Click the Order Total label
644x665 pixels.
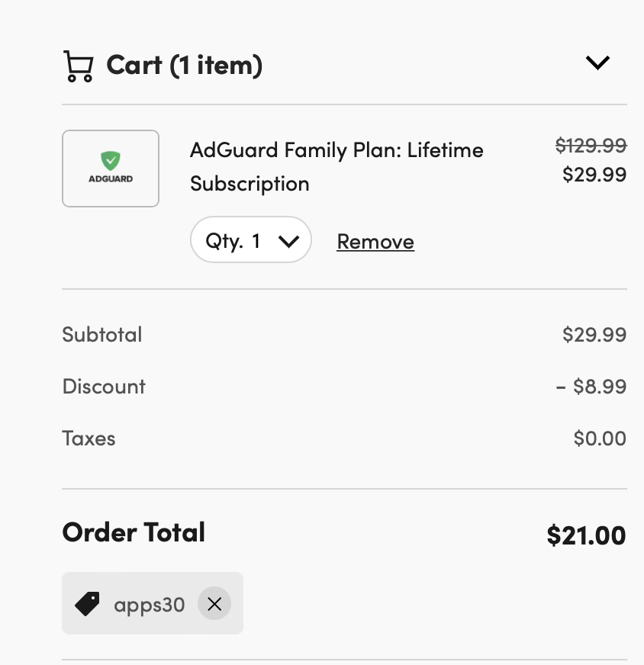pyautogui.click(x=134, y=532)
